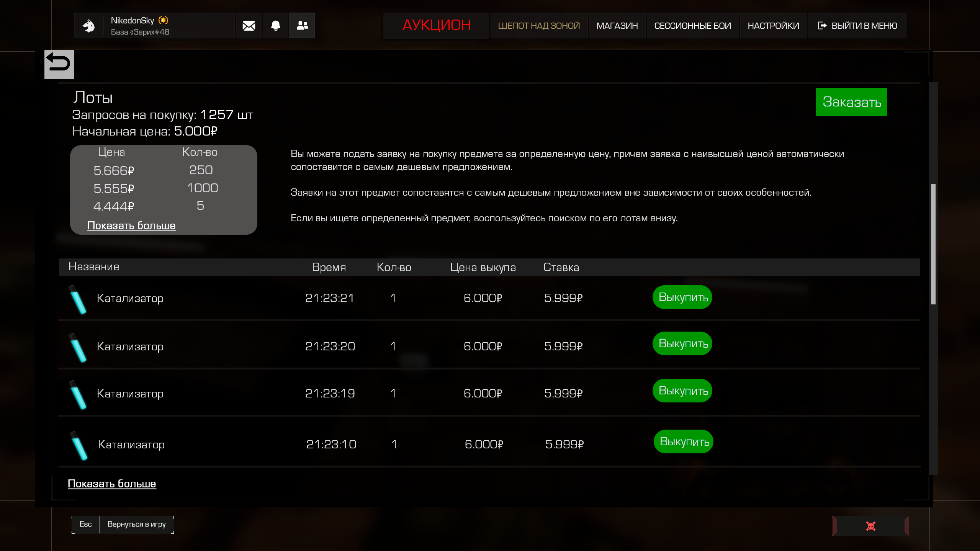
Task: Open НАСТРОЙКИ menu item
Action: click(773, 26)
